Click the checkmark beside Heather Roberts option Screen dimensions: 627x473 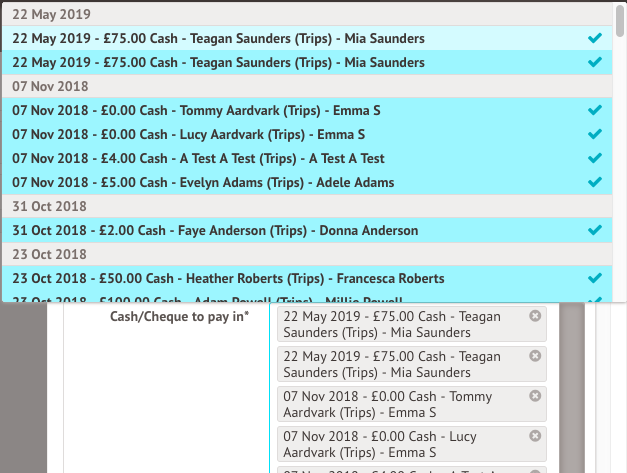coord(597,278)
